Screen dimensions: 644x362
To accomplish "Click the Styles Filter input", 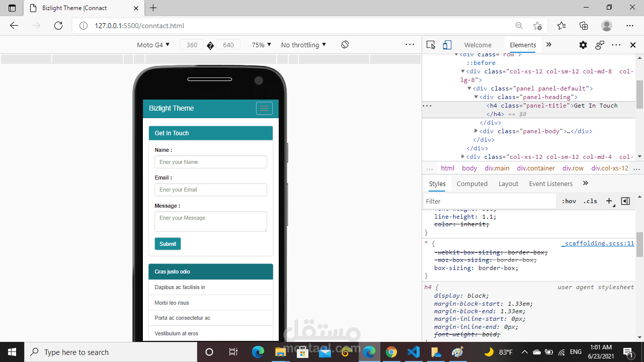I will click(490, 201).
